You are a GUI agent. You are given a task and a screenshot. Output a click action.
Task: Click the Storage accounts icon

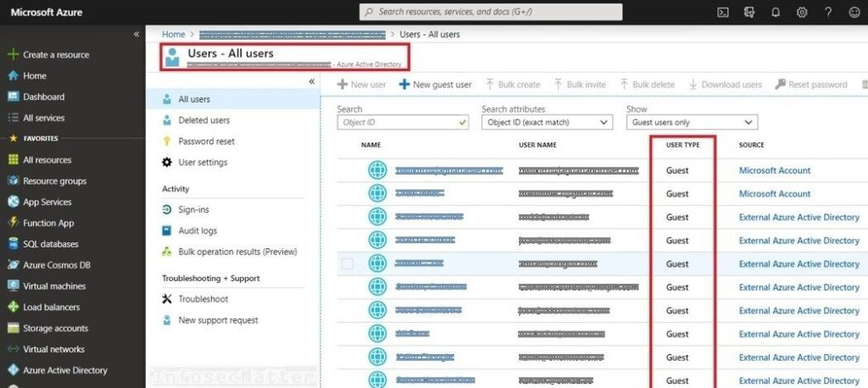(x=14, y=328)
